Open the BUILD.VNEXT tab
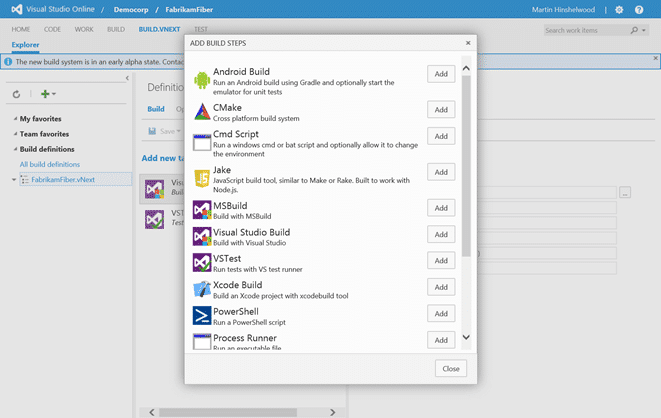This screenshot has width=661, height=418. 159,29
